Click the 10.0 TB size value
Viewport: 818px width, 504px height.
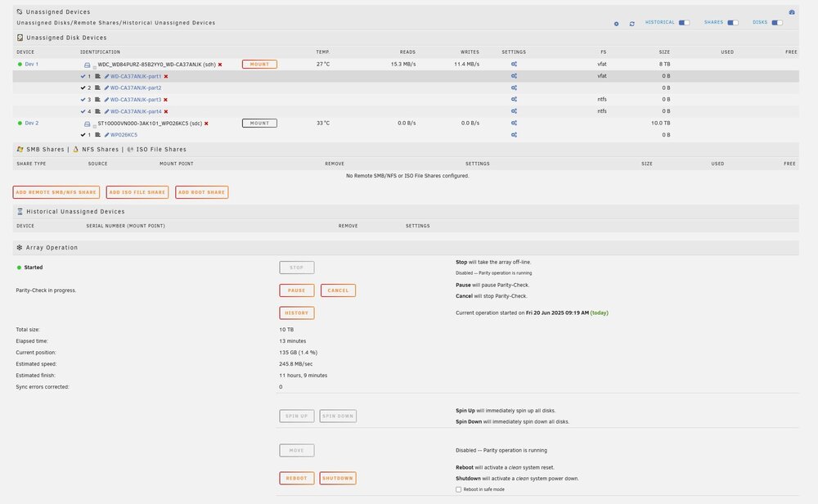click(x=660, y=123)
